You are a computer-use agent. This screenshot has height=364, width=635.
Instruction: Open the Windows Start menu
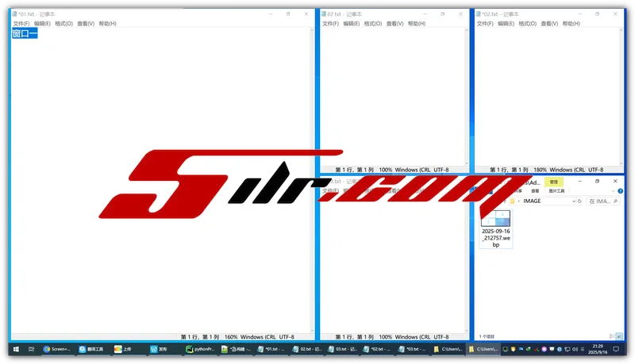coord(16,349)
